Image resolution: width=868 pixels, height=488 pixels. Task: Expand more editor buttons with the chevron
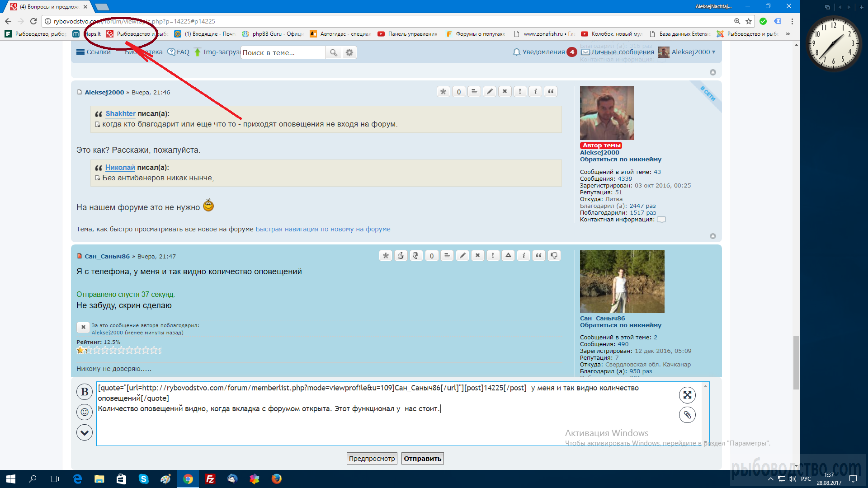(85, 432)
